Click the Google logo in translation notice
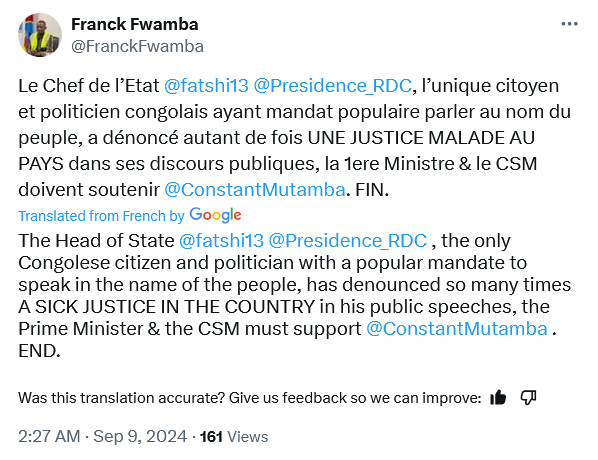 coord(215,216)
